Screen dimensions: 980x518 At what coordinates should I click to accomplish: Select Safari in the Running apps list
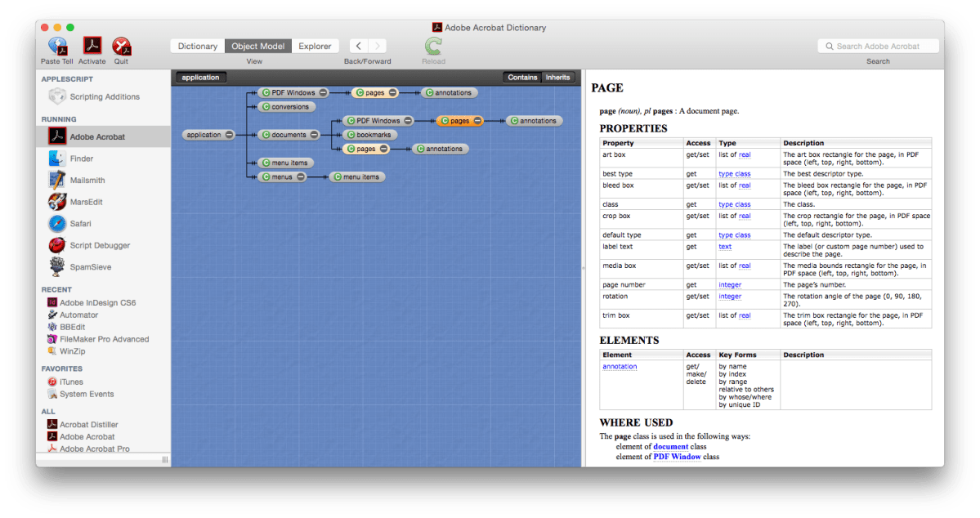[76, 224]
